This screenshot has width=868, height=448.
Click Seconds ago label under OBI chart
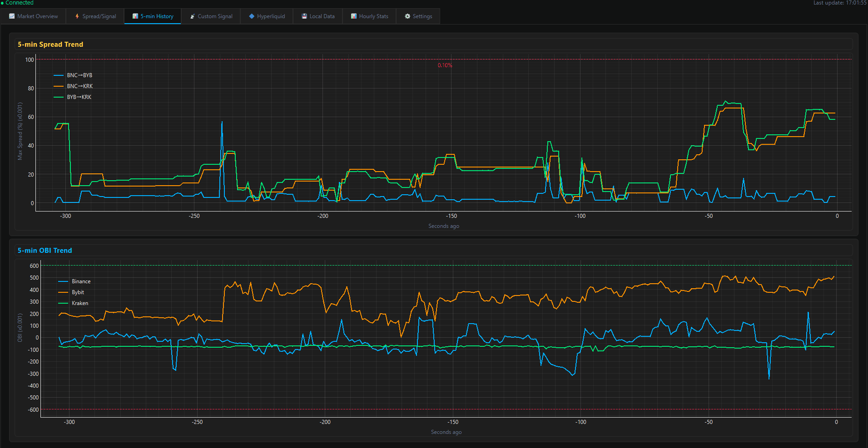446,432
